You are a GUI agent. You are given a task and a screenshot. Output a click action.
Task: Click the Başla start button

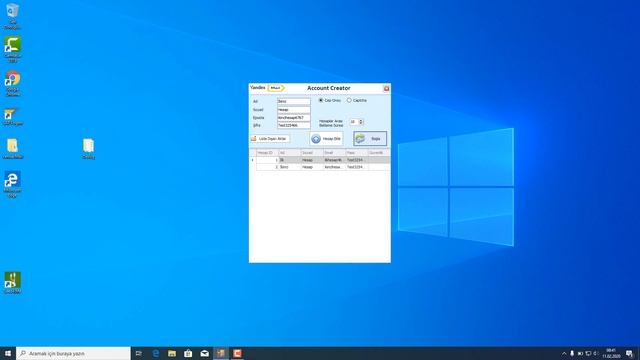(370, 139)
